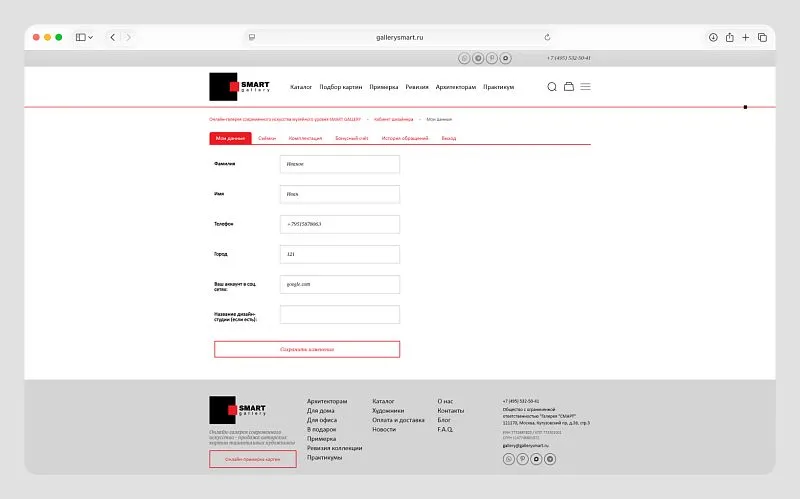
Task: Open Pinterest icon in the footer
Action: 522,459
